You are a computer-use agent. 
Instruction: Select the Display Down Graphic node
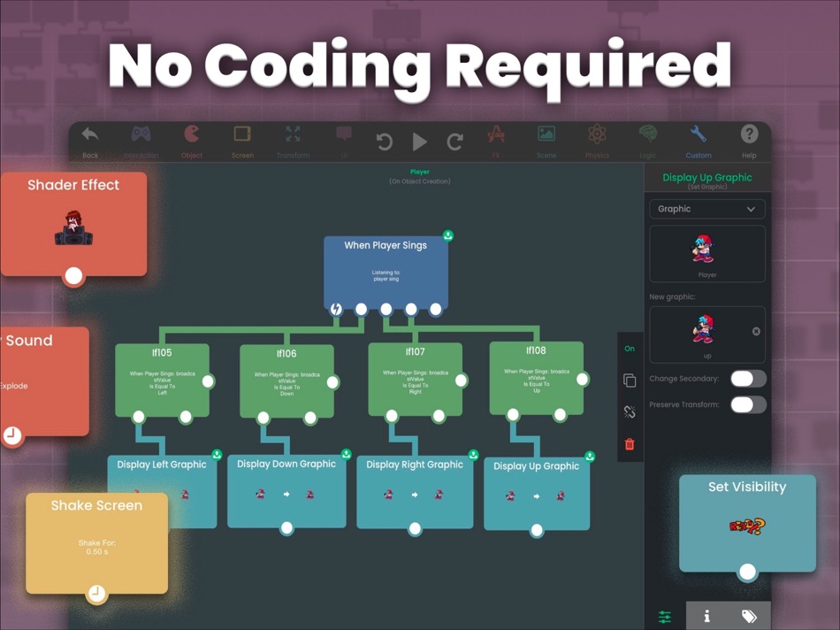(x=286, y=492)
